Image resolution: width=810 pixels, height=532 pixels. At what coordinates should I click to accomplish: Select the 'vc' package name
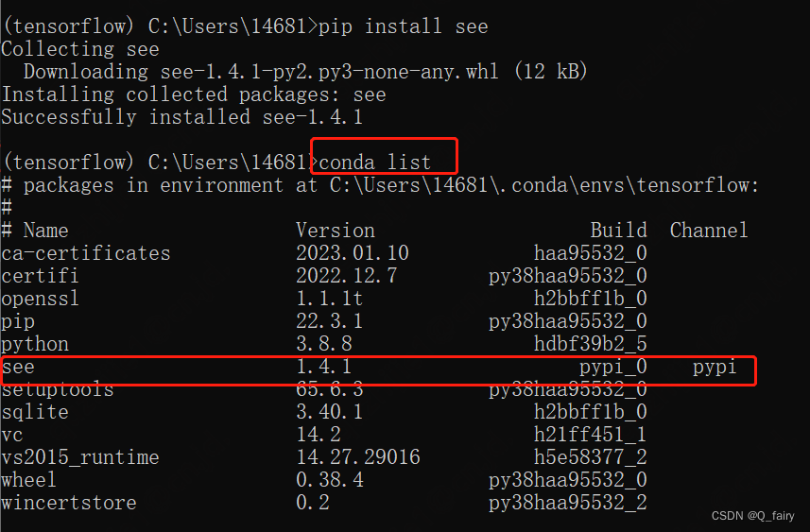pyautogui.click(x=12, y=436)
